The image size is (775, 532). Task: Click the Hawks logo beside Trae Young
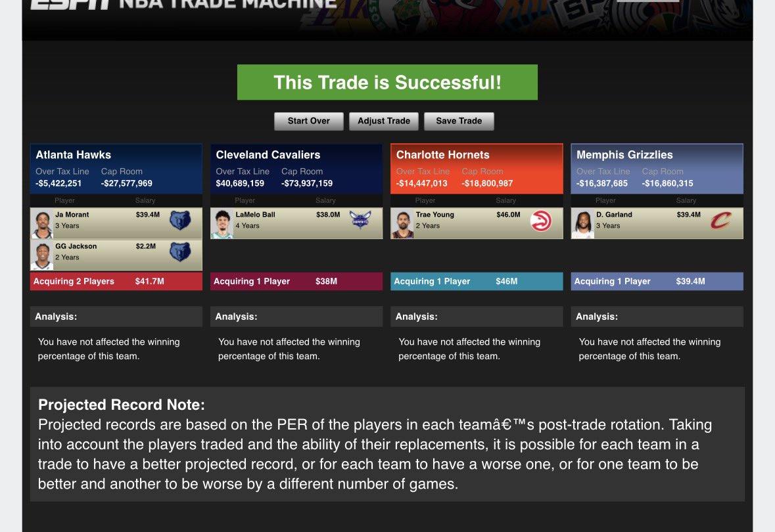click(541, 221)
